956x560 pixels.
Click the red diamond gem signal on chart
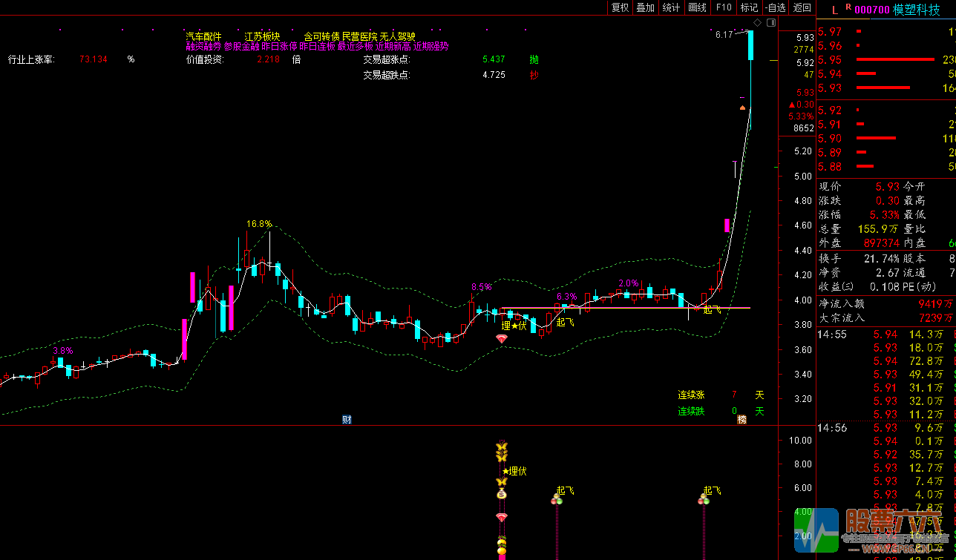[x=502, y=338]
